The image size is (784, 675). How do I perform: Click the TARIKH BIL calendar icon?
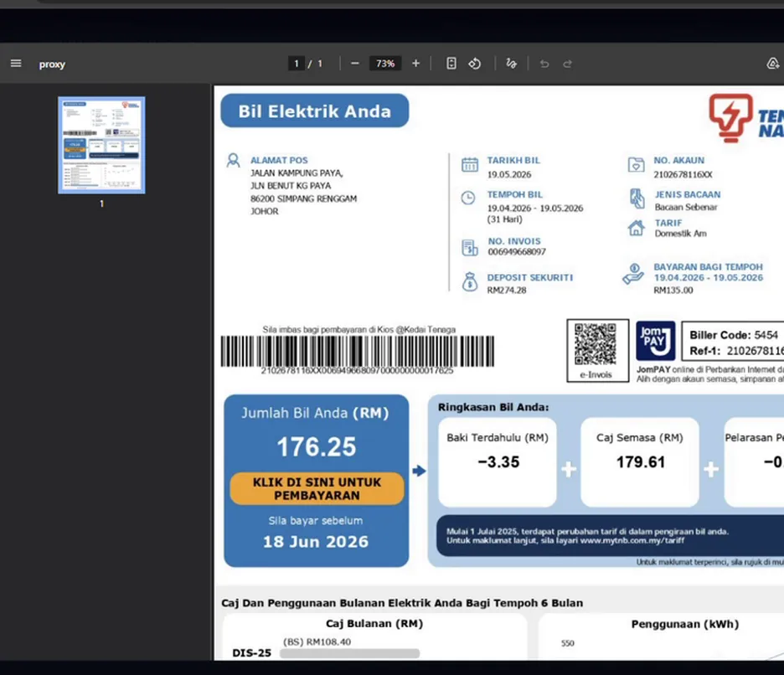point(470,164)
